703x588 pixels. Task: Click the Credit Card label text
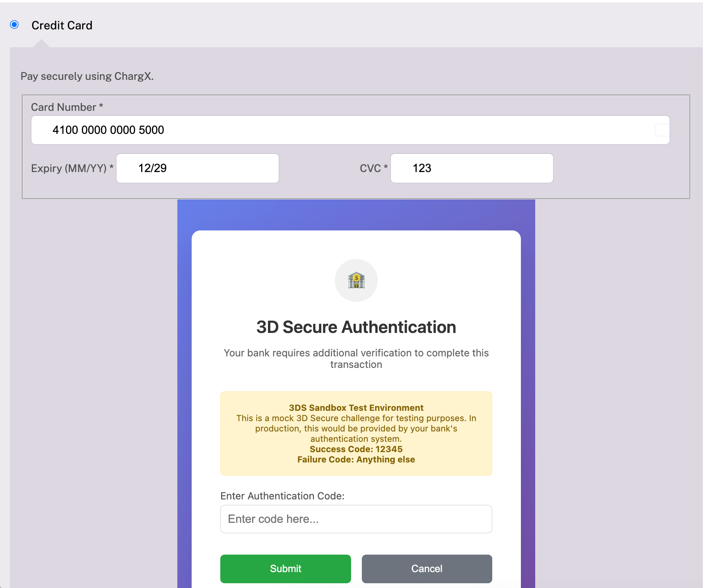point(62,25)
